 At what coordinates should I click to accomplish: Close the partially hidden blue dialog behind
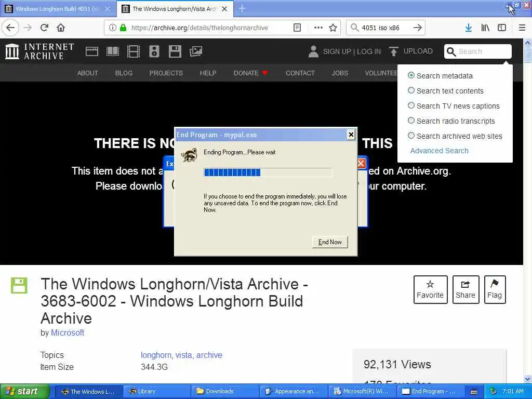(x=362, y=164)
